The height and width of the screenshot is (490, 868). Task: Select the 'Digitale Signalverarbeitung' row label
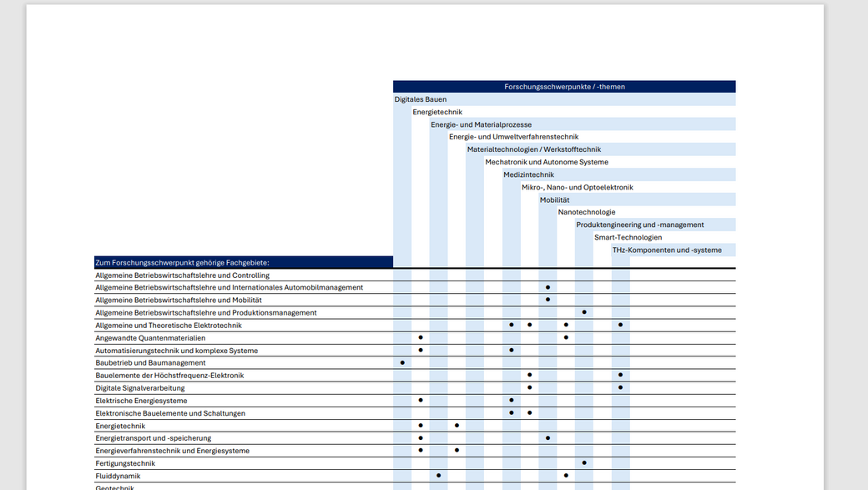[140, 388]
